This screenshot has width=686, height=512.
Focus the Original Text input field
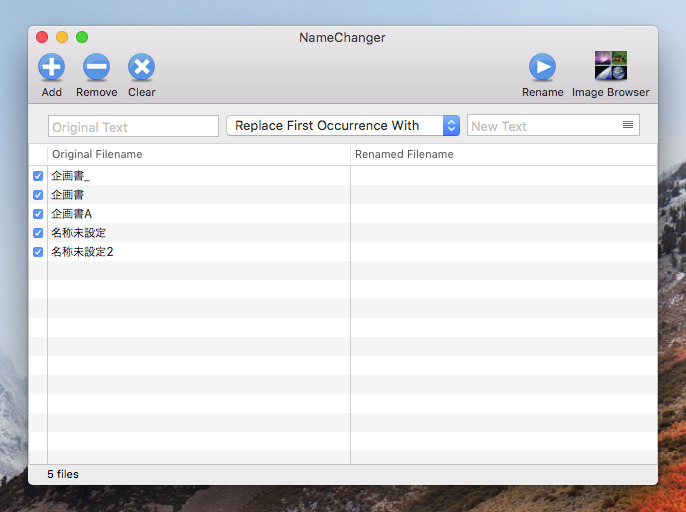(133, 126)
